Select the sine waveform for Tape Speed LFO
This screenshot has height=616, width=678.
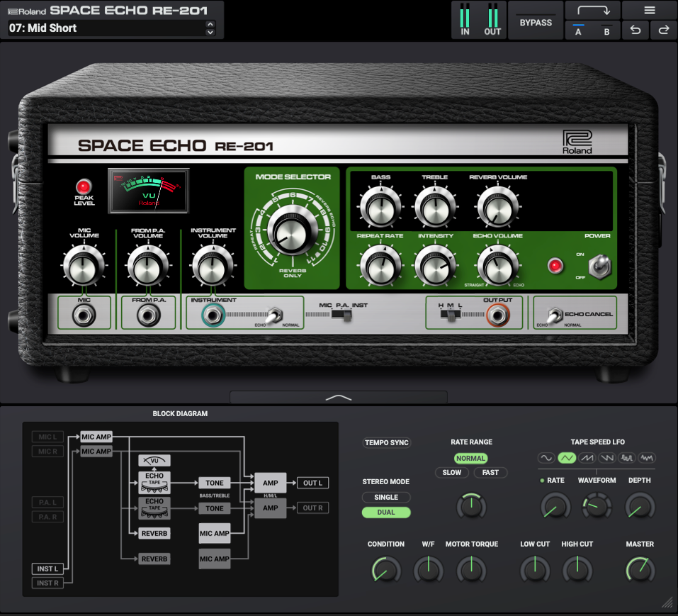pyautogui.click(x=546, y=458)
